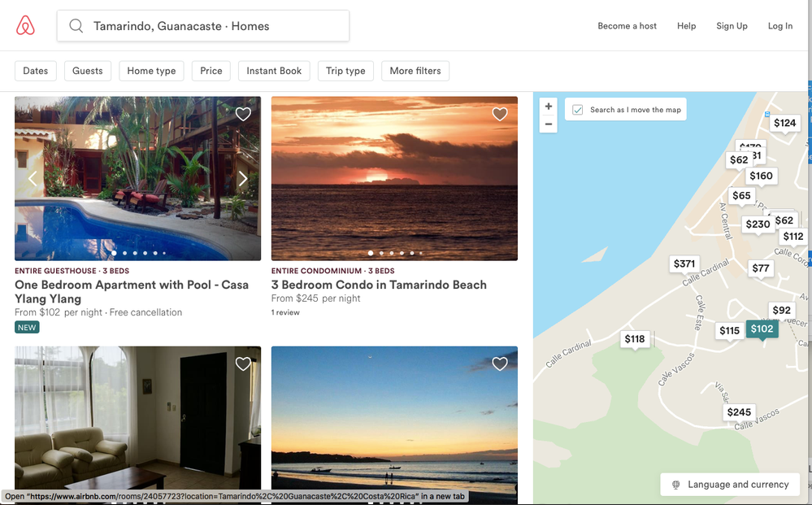Zoom in on the map
812x505 pixels.
pos(549,107)
